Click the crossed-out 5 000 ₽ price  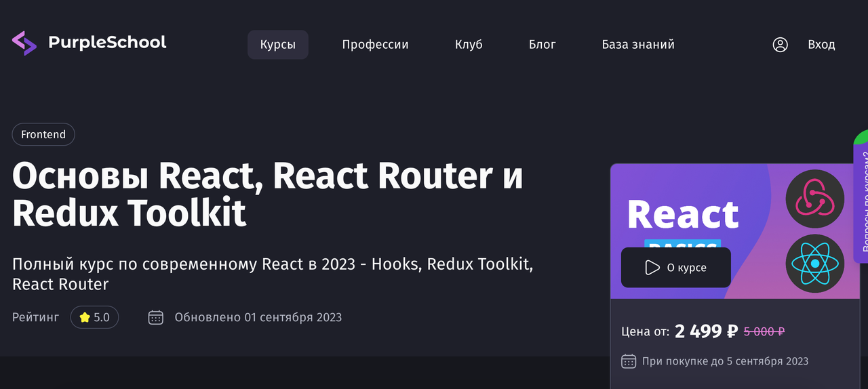click(764, 331)
